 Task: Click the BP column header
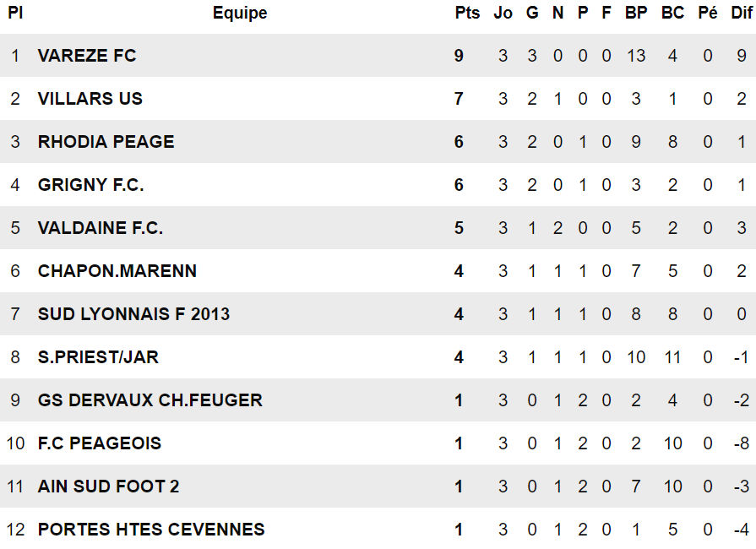636,13
